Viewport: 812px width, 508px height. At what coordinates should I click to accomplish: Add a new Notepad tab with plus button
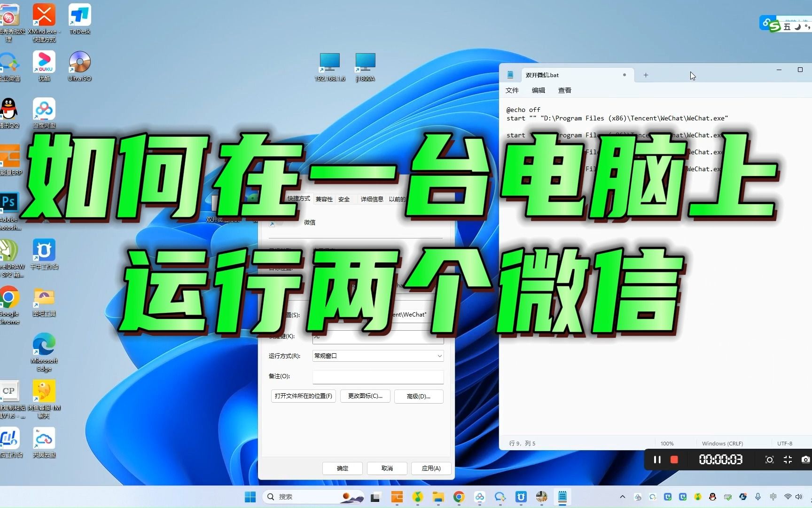pos(646,75)
